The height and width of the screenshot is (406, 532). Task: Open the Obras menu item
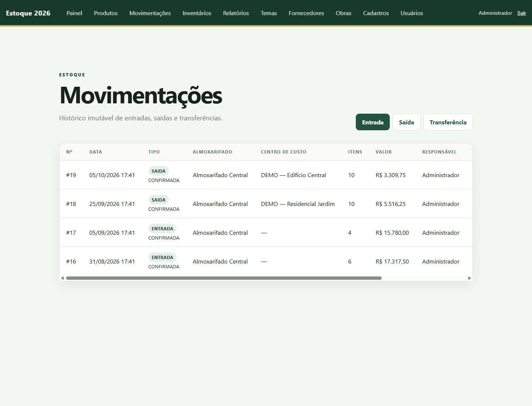(x=344, y=13)
